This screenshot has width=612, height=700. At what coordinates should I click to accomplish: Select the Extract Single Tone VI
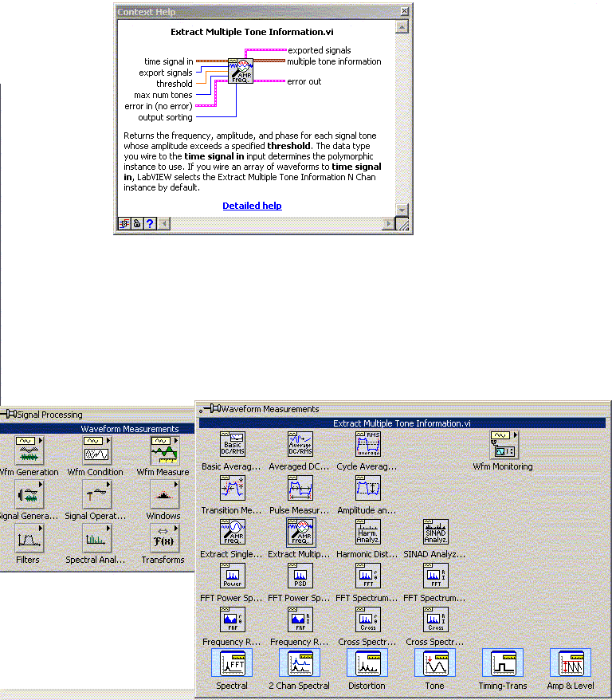pyautogui.click(x=233, y=532)
